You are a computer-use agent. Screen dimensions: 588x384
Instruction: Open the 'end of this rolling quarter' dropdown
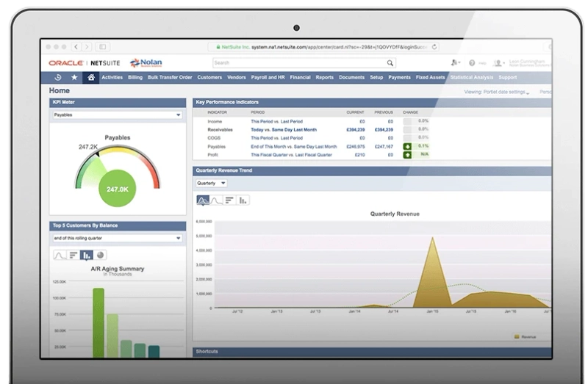coord(118,239)
